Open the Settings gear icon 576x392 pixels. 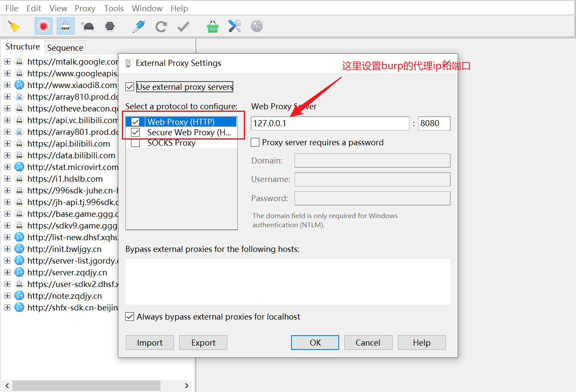click(257, 26)
